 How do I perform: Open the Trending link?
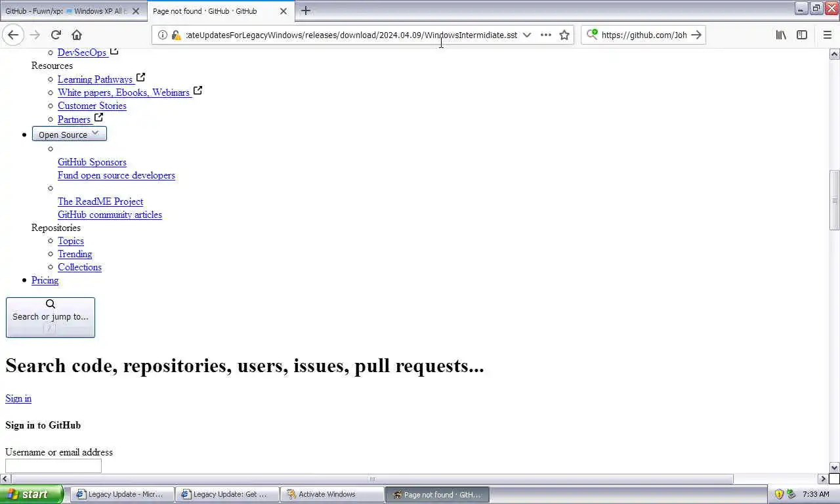point(75,254)
